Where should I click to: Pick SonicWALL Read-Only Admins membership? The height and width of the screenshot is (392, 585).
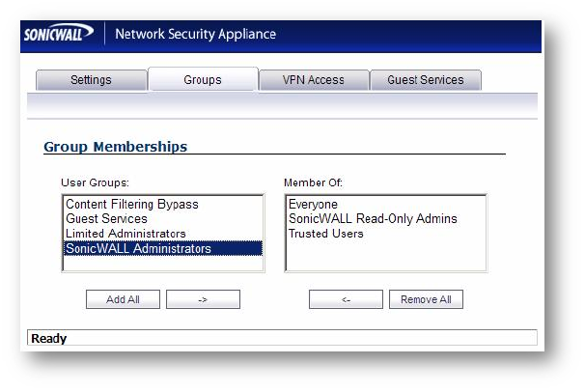click(x=386, y=218)
